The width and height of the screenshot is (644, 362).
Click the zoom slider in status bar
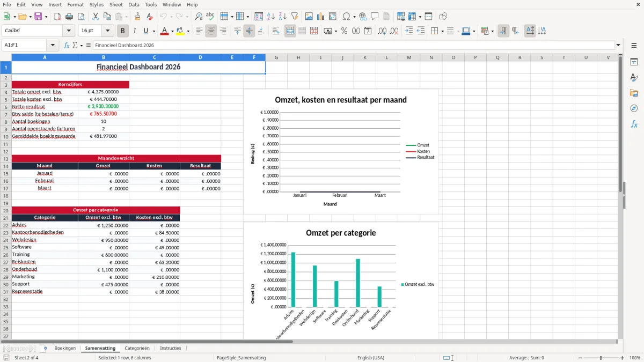[x=601, y=358]
